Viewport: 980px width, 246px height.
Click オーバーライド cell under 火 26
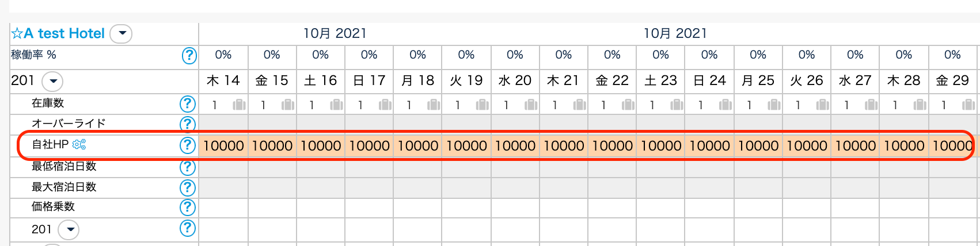[x=807, y=124]
